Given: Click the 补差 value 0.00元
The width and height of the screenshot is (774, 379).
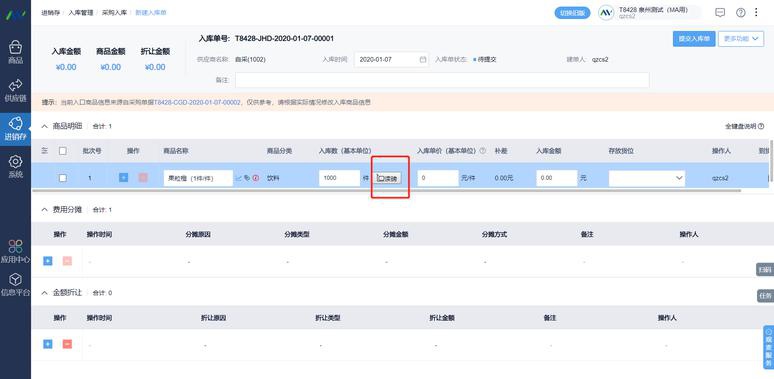Looking at the screenshot, I should (503, 178).
